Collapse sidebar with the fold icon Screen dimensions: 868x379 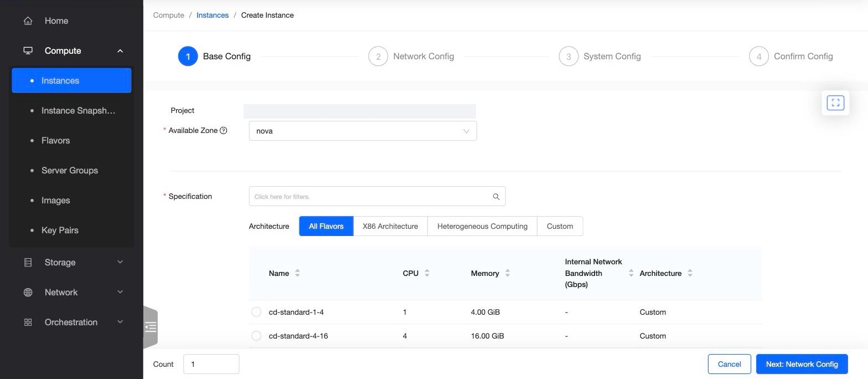coord(151,327)
